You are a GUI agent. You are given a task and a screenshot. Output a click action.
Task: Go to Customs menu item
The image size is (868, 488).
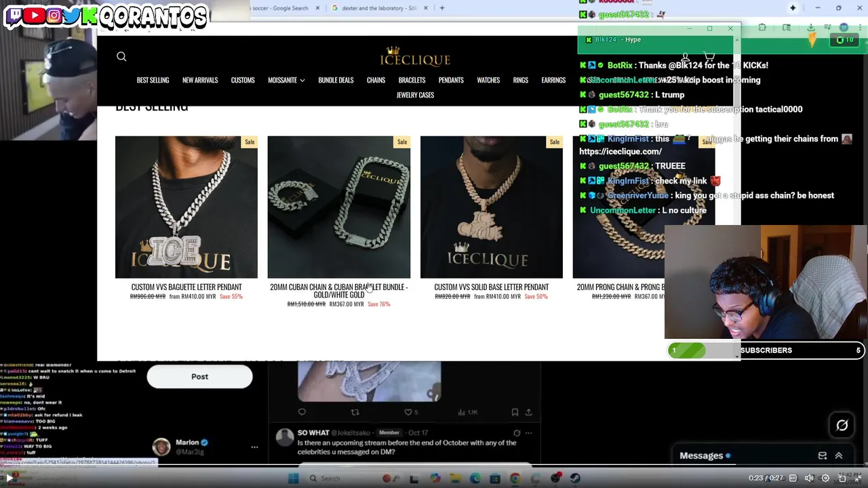coord(243,80)
